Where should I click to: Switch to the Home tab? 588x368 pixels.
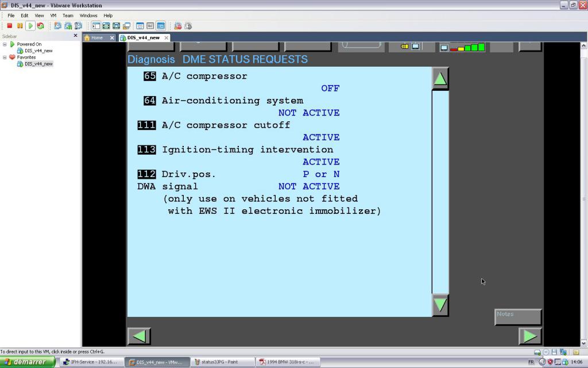click(96, 38)
